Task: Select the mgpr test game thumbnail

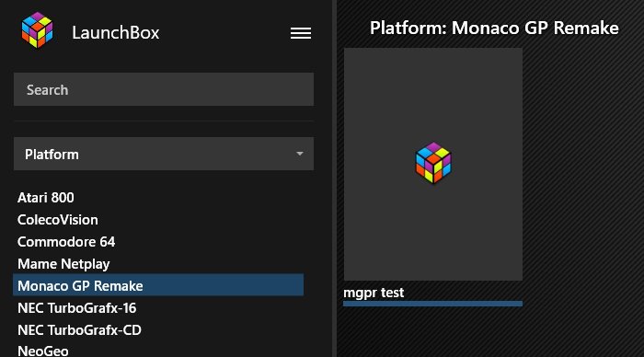Action: point(433,165)
